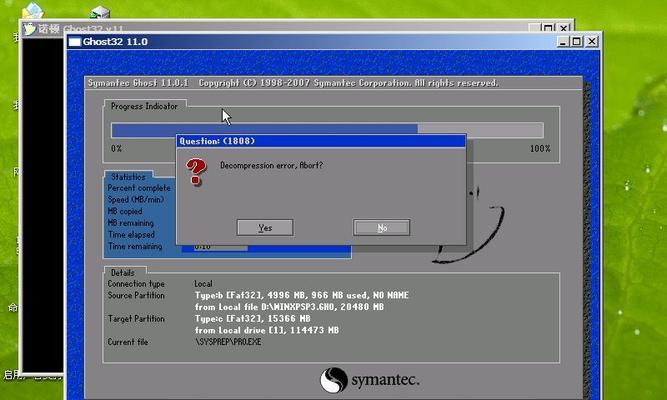Click 'Percent complete' statistics row
Image resolution: width=667 pixels, height=400 pixels.
tap(139, 188)
